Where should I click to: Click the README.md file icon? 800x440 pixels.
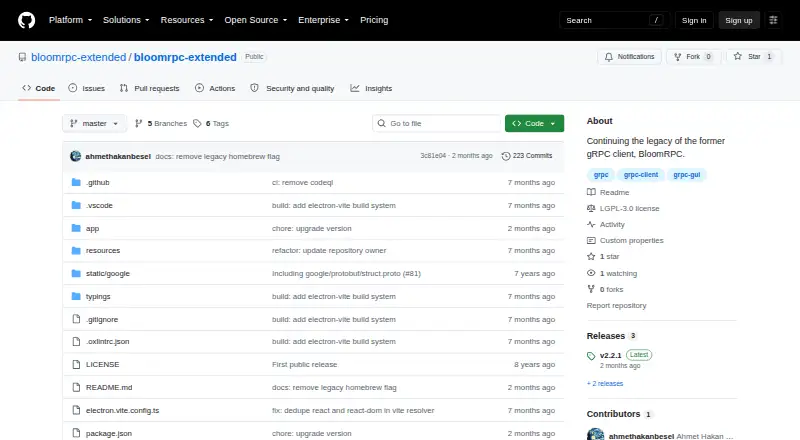(76, 387)
